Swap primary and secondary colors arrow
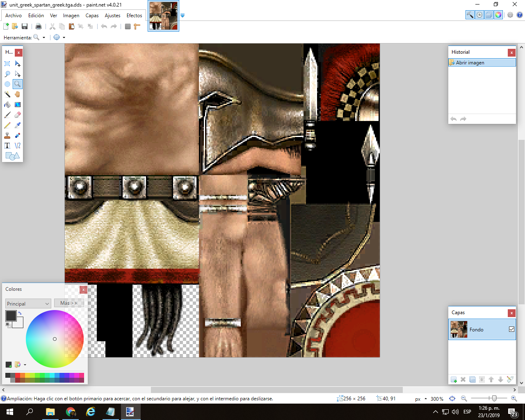This screenshot has height=420, width=525. [x=20, y=313]
